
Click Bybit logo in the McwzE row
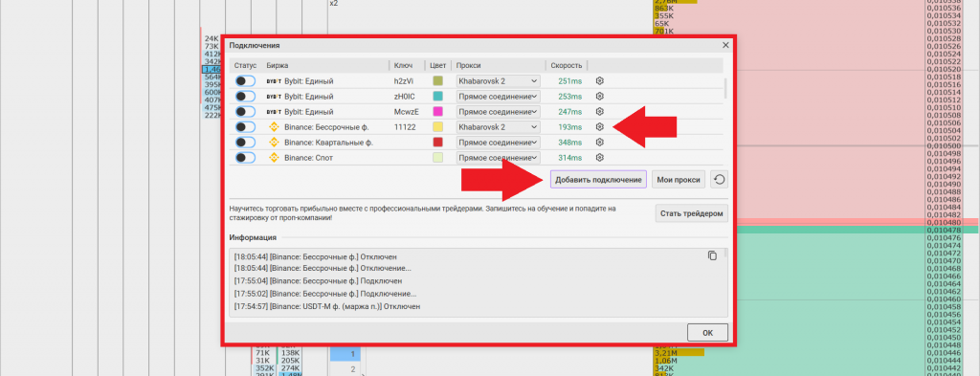(x=273, y=111)
